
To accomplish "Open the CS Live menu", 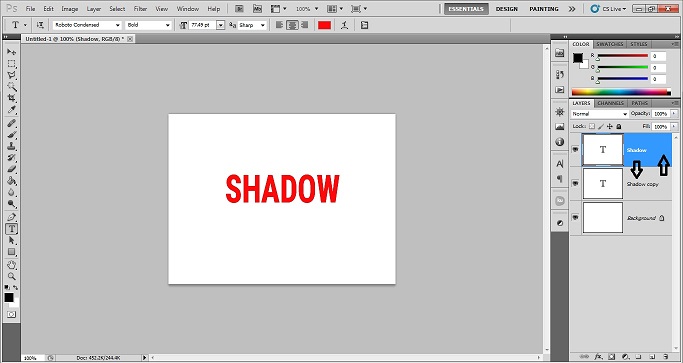I will click(608, 9).
